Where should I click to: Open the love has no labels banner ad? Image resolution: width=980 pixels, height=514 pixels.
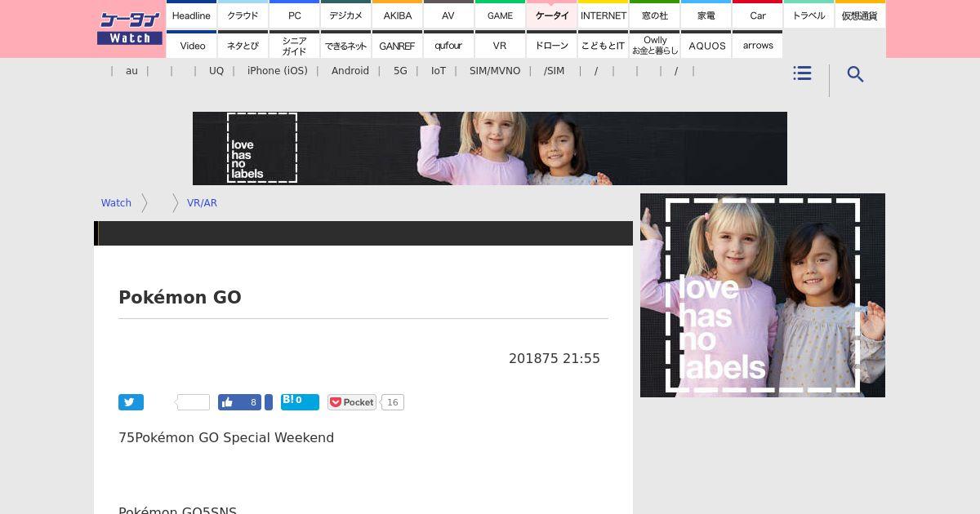(x=490, y=148)
